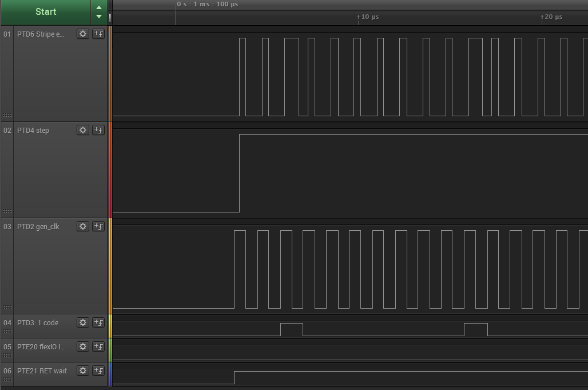Click the +20 µs timeline marker
Screen dimensions: 588x390
[551, 17]
